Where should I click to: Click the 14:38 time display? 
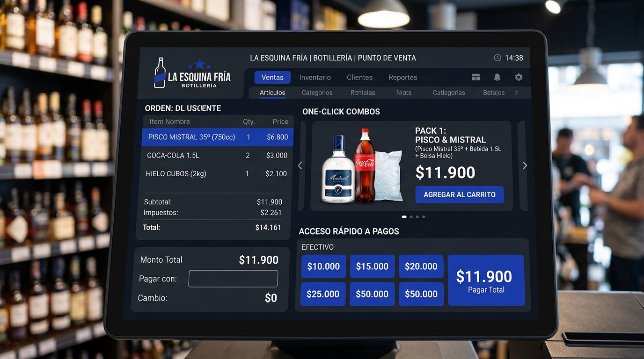[514, 58]
